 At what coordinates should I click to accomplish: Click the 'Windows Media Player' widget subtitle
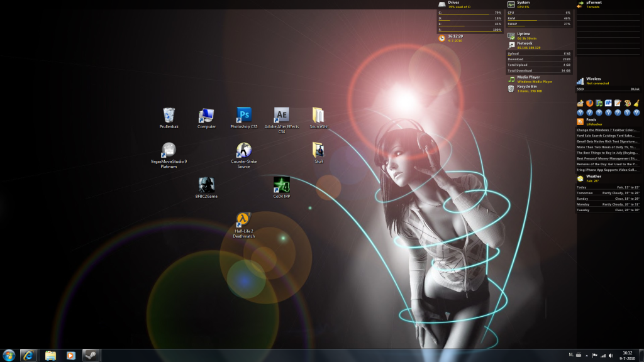[535, 82]
